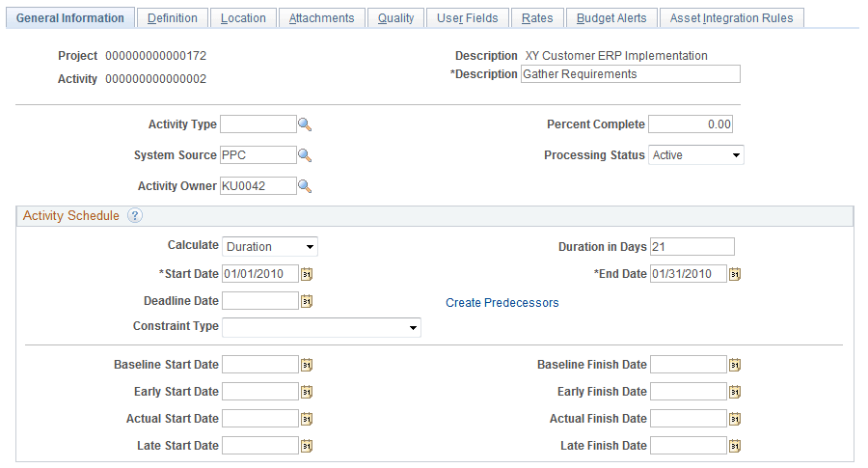Focus the Duration in Days field
868x468 pixels.
click(692, 247)
